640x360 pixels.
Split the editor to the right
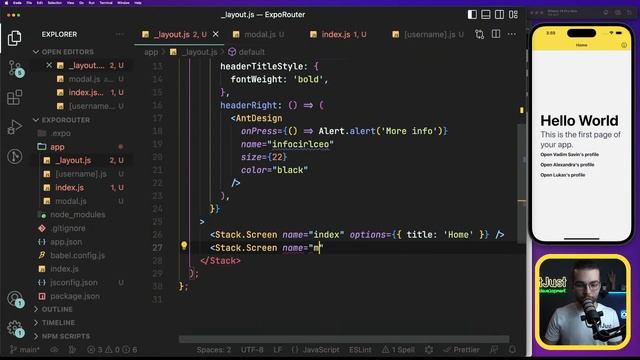496,34
